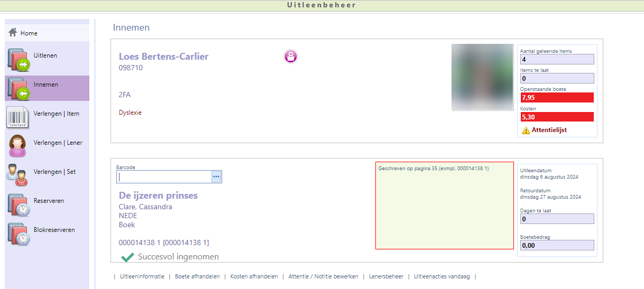Show Uitleenacties vandaag

(441, 276)
